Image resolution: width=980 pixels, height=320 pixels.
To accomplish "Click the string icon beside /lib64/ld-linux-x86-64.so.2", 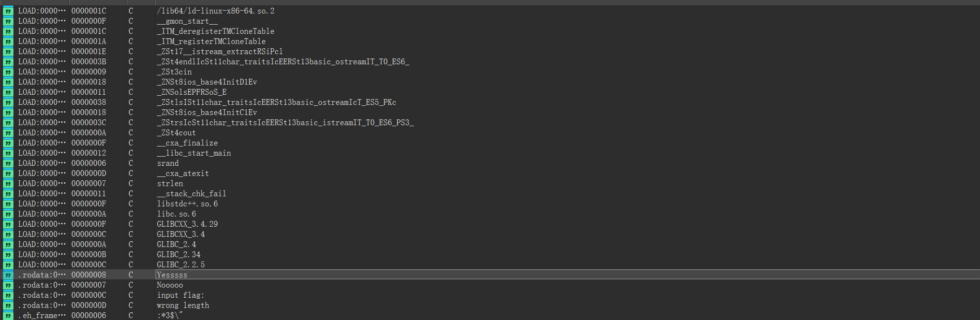I will (x=8, y=11).
